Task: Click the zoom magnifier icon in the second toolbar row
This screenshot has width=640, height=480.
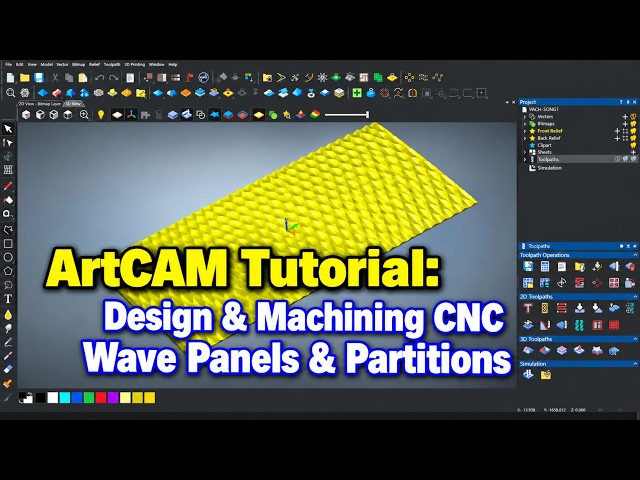Action: pyautogui.click(x=10, y=93)
